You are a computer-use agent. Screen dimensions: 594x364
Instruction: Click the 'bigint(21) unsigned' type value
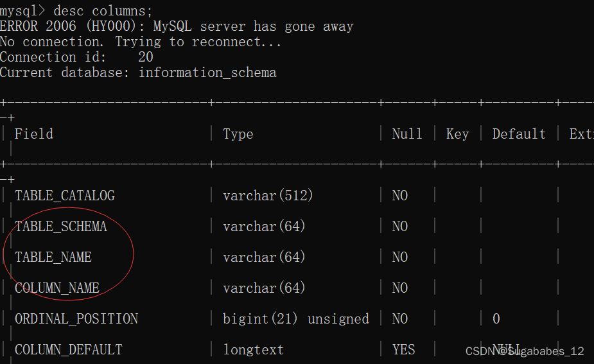[296, 319]
